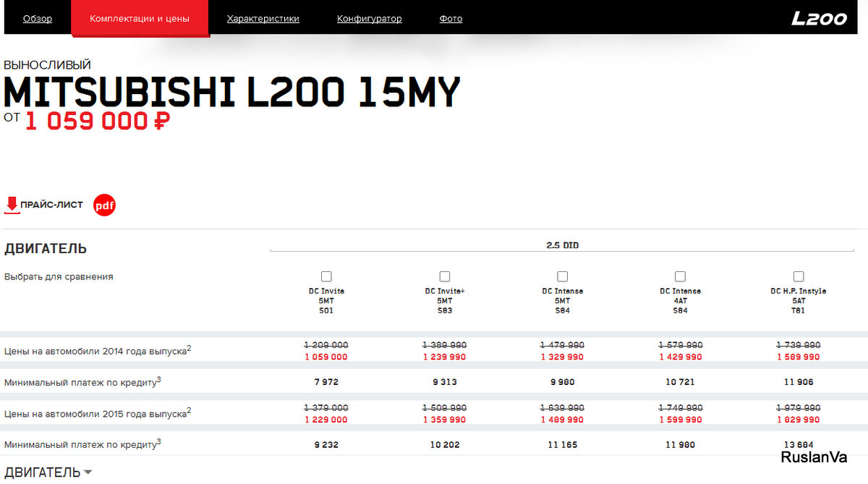Click the DC Intense 4AT S84 label
This screenshot has height=484, width=868.
680,300
